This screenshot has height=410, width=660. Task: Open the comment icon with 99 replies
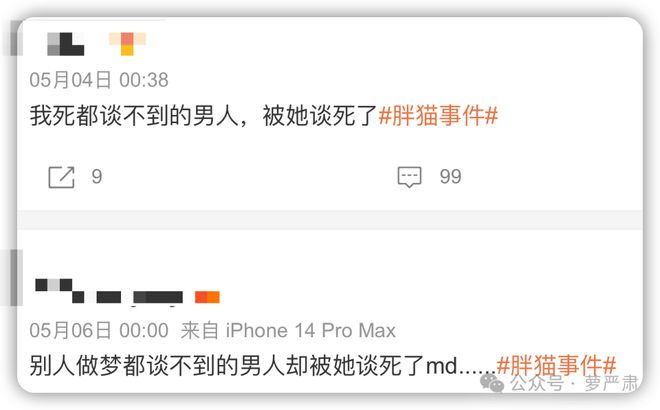(409, 177)
